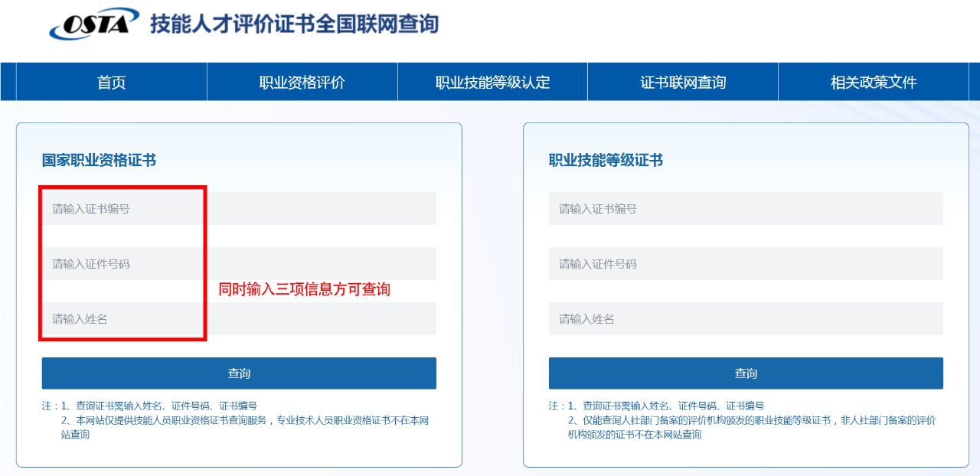Select the 证书联网查询 navigation item
The image size is (980, 476).
(x=683, y=83)
